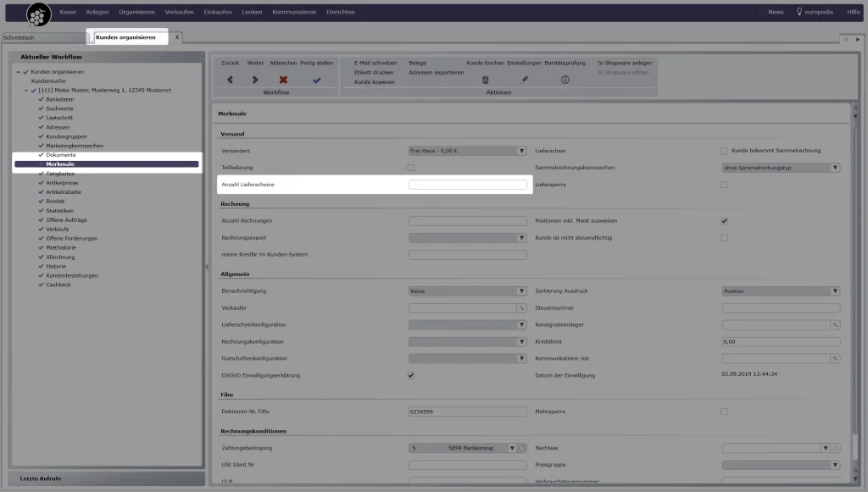Expand the Benachrichtigung dropdown

coord(522,291)
